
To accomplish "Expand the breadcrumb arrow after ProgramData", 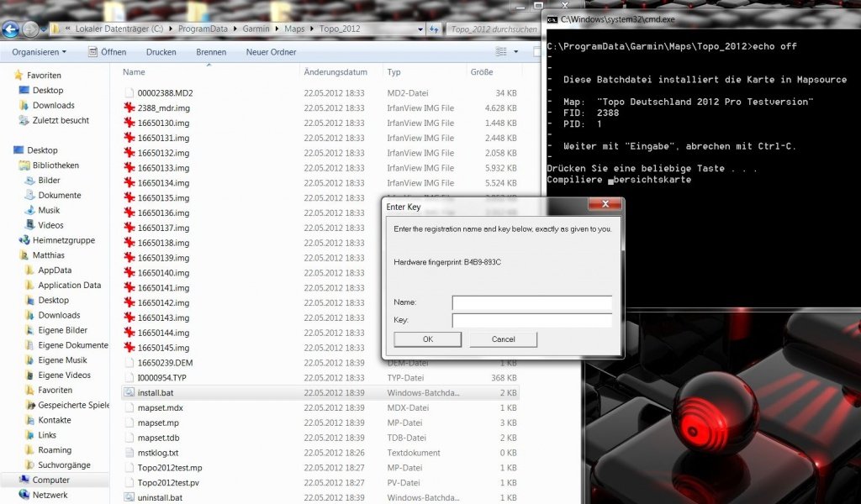I will point(235,29).
